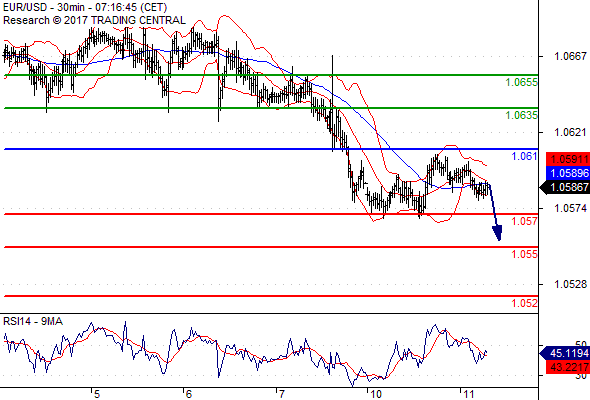Image resolution: width=590 pixels, height=400 pixels.
Task: Click the 1.0621 price axis value
Action: tap(570, 132)
